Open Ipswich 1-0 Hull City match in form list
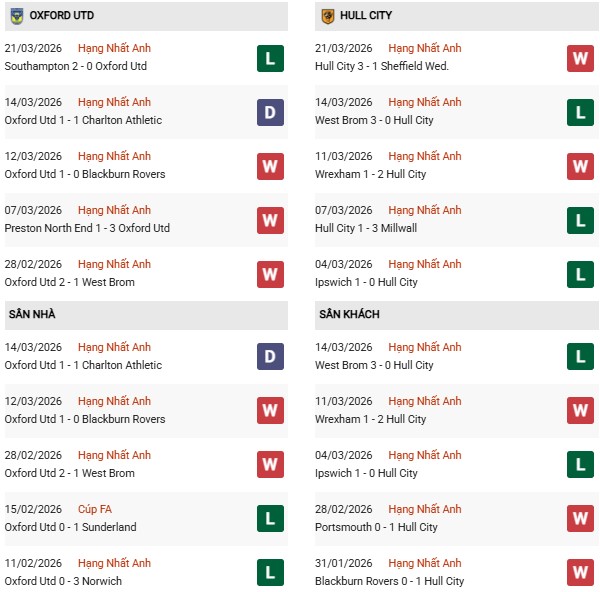 (366, 282)
